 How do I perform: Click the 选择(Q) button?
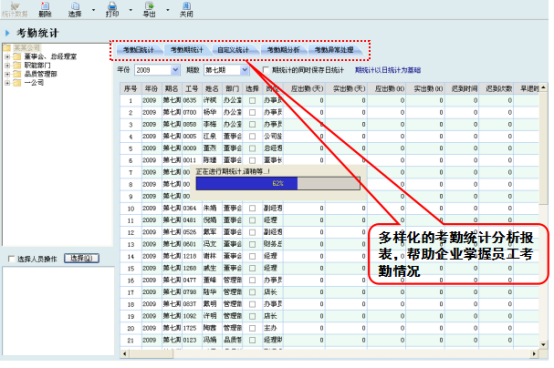(x=82, y=258)
